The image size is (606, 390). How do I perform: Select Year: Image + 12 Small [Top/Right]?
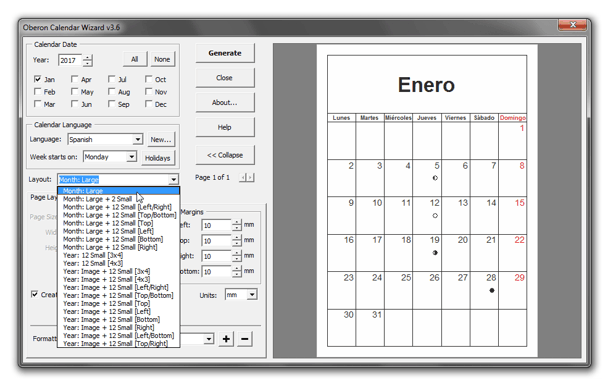(x=119, y=343)
